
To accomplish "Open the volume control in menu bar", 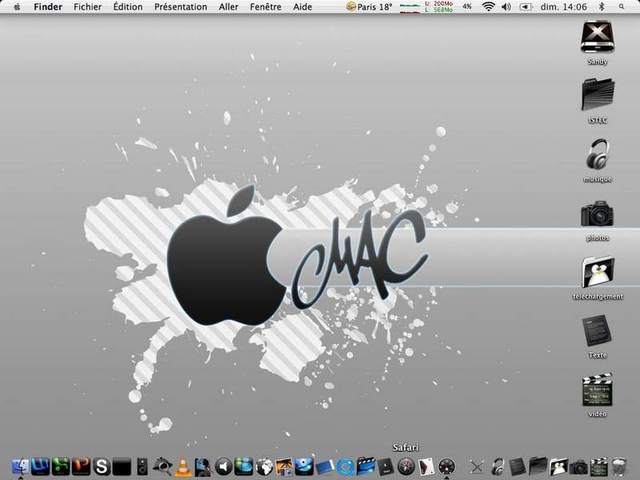I will [506, 7].
